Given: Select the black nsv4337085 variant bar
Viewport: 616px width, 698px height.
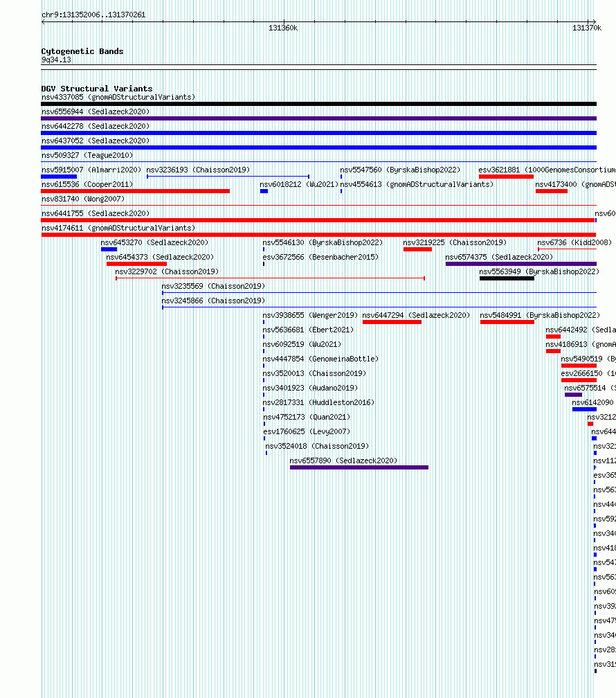Looking at the screenshot, I should coord(318,104).
